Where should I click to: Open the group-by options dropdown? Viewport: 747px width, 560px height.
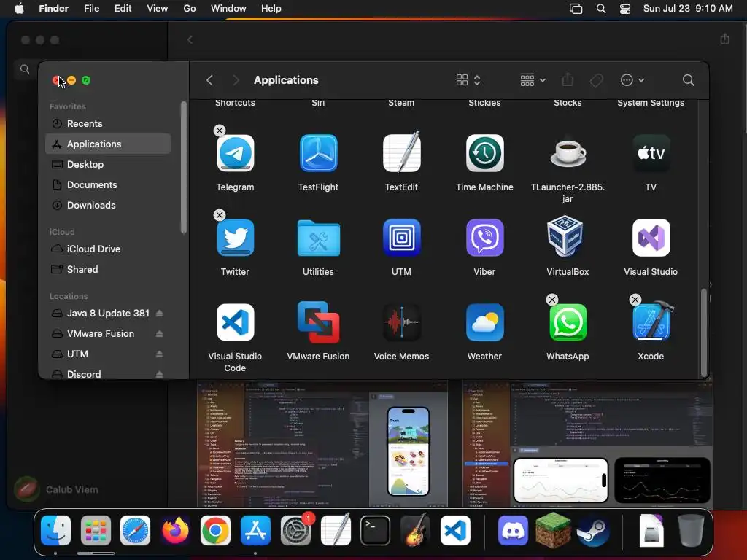pos(533,80)
